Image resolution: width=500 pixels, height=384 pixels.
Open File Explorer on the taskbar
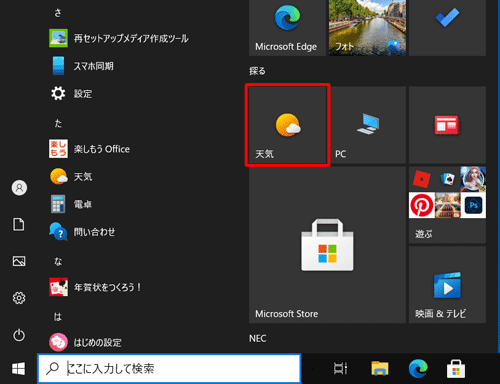(380, 368)
